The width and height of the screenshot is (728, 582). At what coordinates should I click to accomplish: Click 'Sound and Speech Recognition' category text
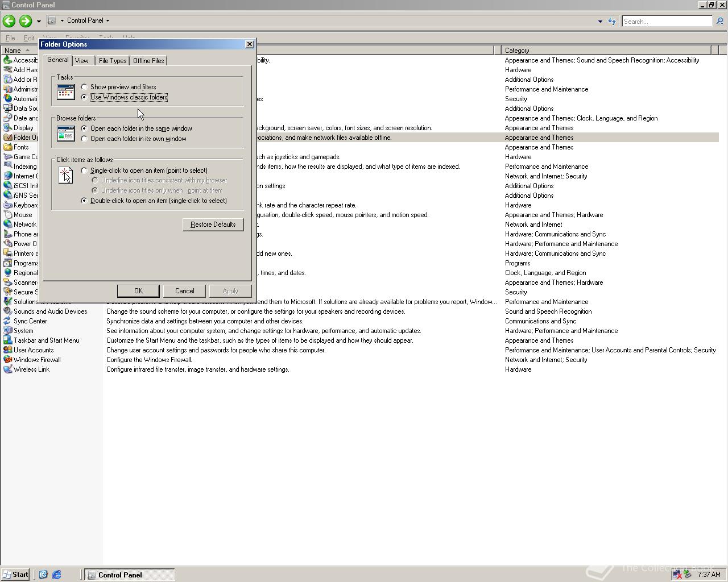(548, 311)
